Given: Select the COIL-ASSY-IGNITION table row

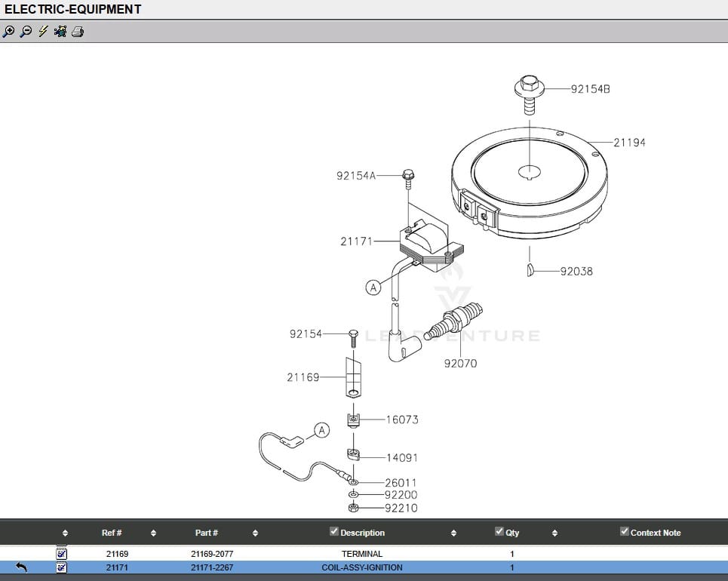Looking at the screenshot, I should coord(362,567).
